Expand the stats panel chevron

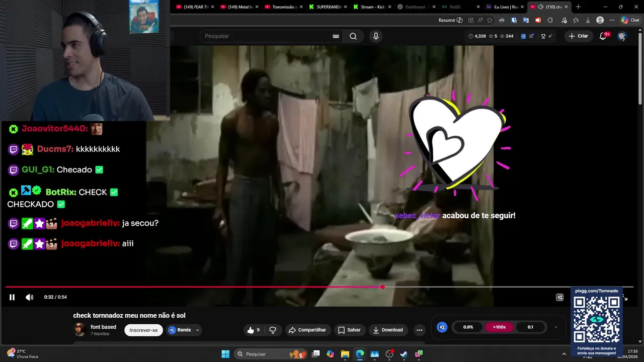[556, 327]
